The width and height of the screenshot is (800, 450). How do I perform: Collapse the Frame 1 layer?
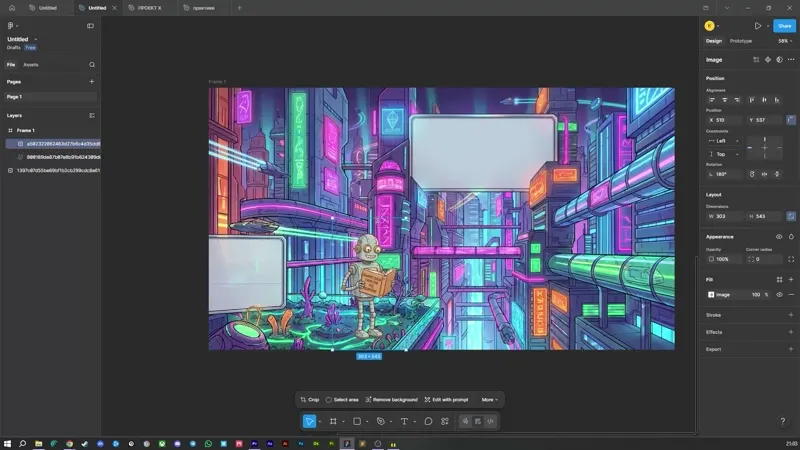10,131
